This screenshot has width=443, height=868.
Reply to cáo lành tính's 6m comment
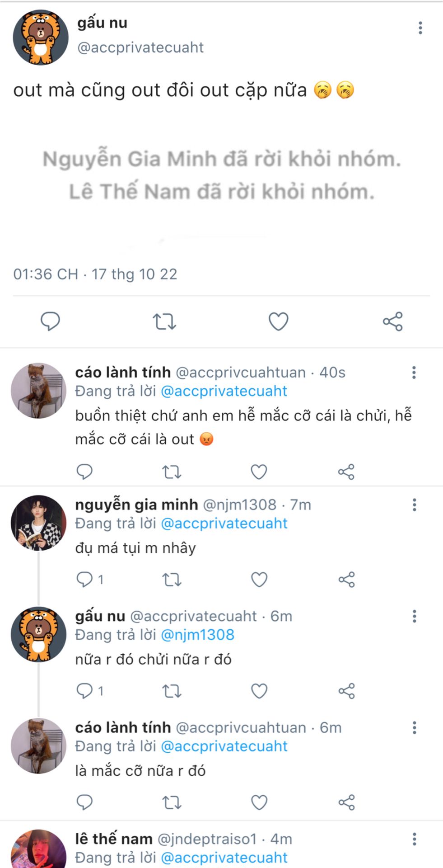coord(84,802)
